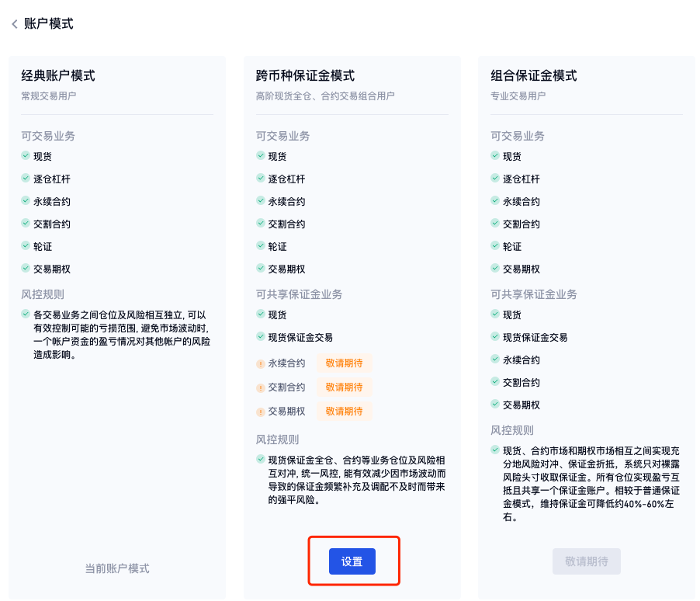
Task: Select the 组合保证金模式 card title
Action: [x=534, y=76]
